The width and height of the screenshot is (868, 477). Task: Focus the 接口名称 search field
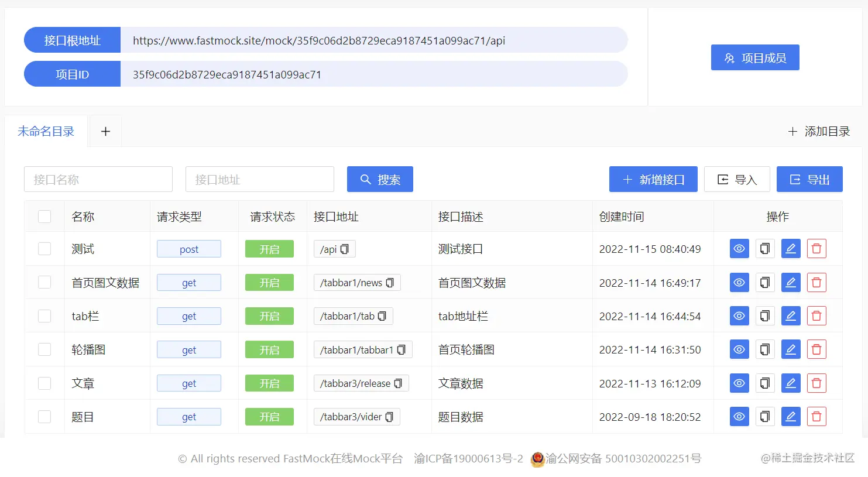[98, 179]
